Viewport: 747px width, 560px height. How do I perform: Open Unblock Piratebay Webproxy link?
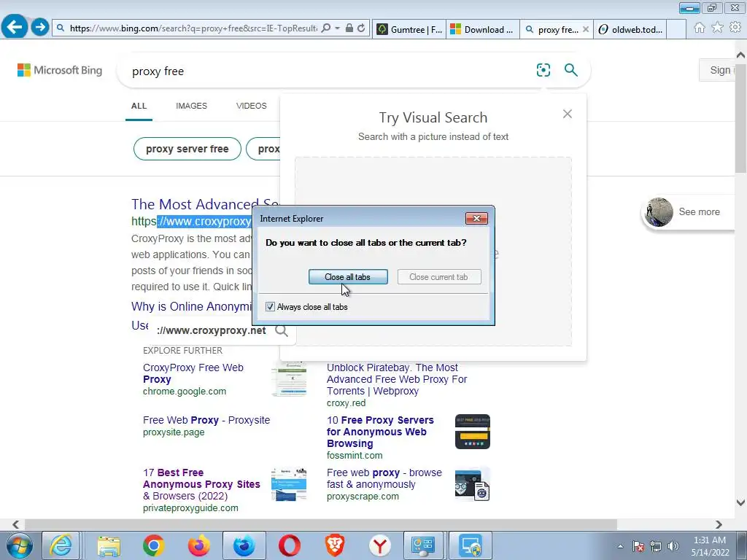[397, 379]
